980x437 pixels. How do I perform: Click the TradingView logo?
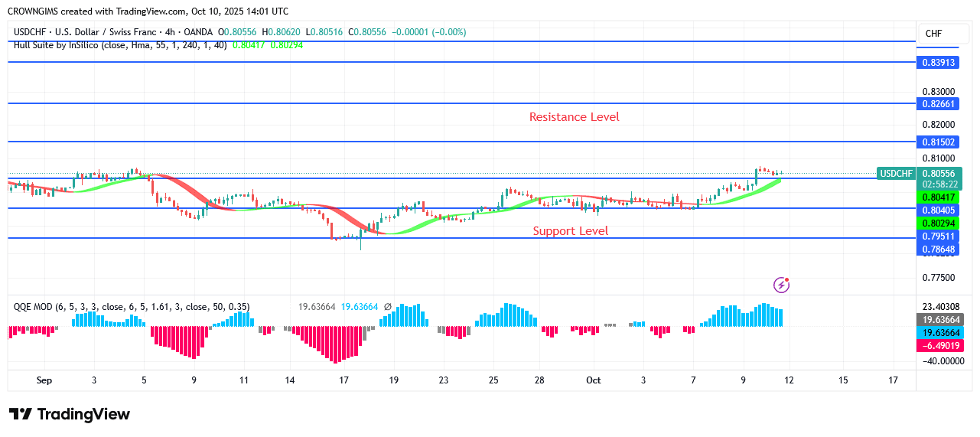(x=70, y=414)
